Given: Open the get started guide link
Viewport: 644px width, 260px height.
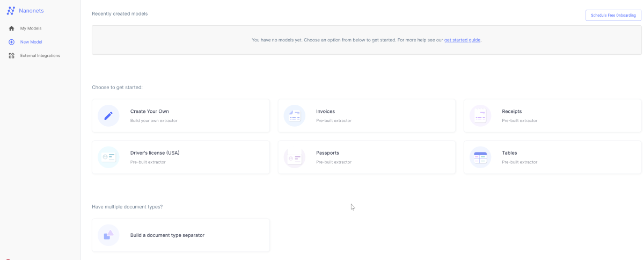Looking at the screenshot, I should tap(463, 40).
